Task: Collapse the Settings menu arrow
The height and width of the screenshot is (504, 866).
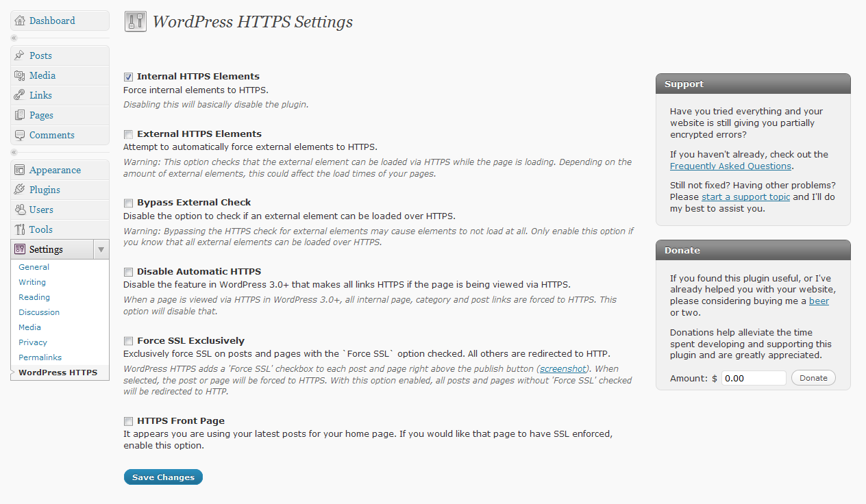Action: coord(101,249)
